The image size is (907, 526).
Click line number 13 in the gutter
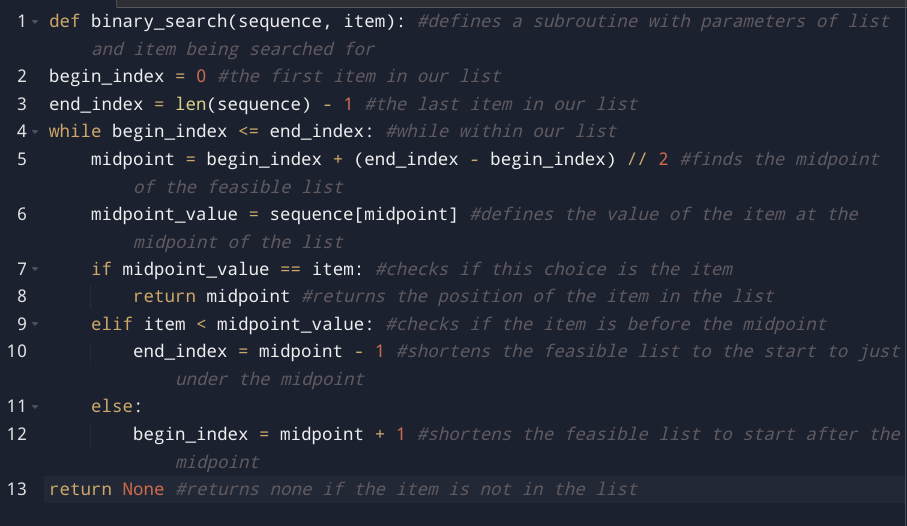coord(17,489)
